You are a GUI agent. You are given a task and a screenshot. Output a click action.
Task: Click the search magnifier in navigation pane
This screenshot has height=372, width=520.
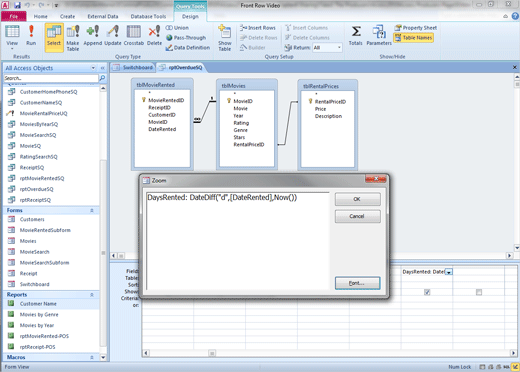tap(102, 78)
